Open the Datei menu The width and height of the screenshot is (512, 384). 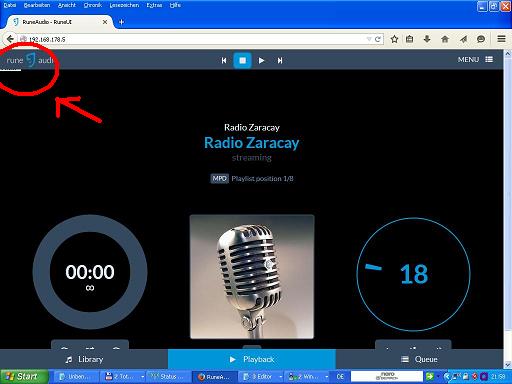9,5
